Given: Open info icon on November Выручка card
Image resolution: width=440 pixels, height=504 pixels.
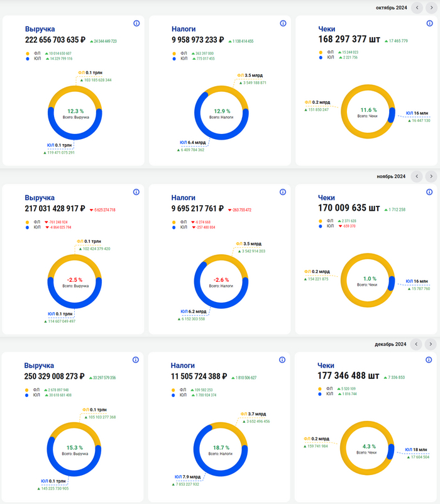Looking at the screenshot, I should pyautogui.click(x=136, y=174).
